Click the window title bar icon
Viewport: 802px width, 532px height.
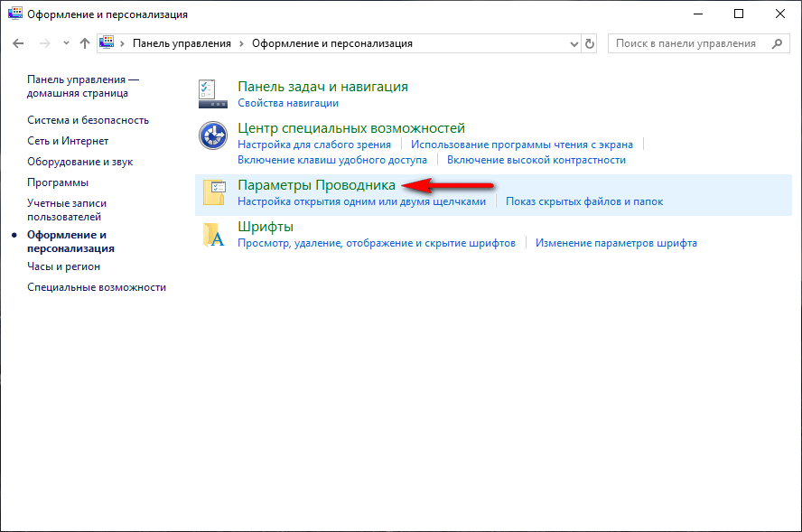(x=15, y=14)
